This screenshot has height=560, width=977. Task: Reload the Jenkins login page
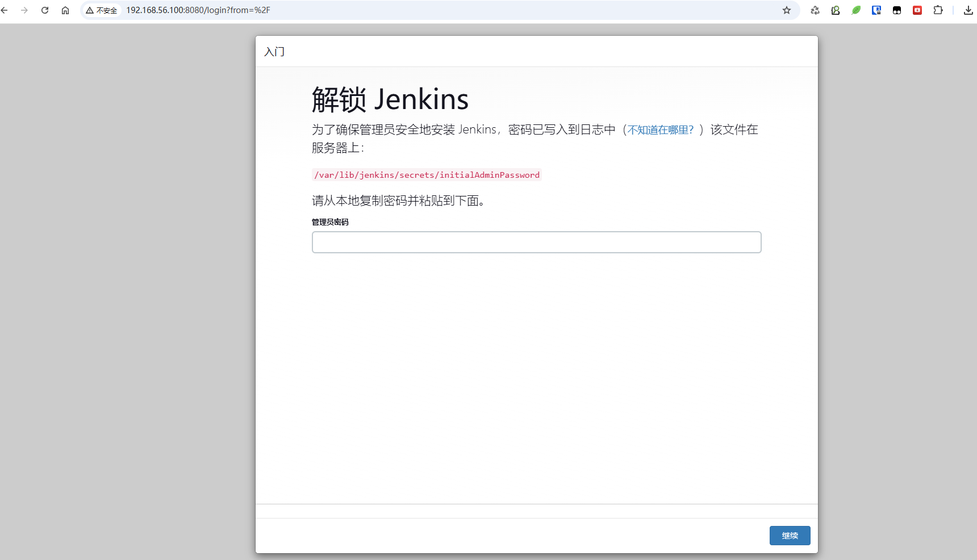point(45,10)
